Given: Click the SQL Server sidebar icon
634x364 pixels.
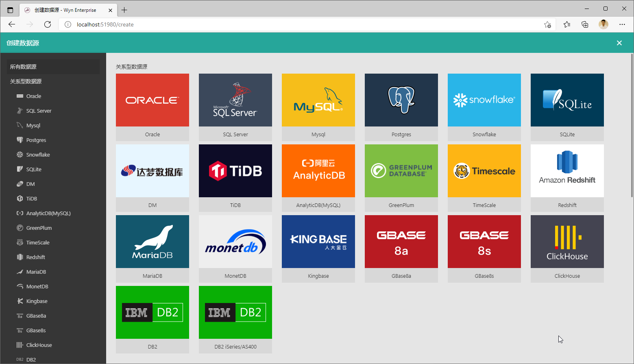Looking at the screenshot, I should pos(20,111).
